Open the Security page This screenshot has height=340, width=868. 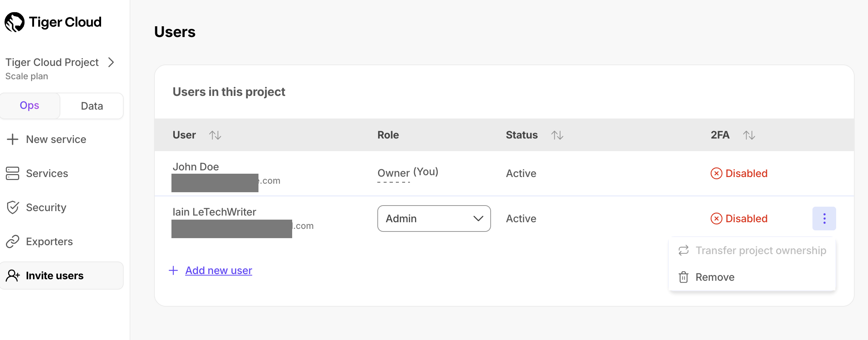point(46,207)
